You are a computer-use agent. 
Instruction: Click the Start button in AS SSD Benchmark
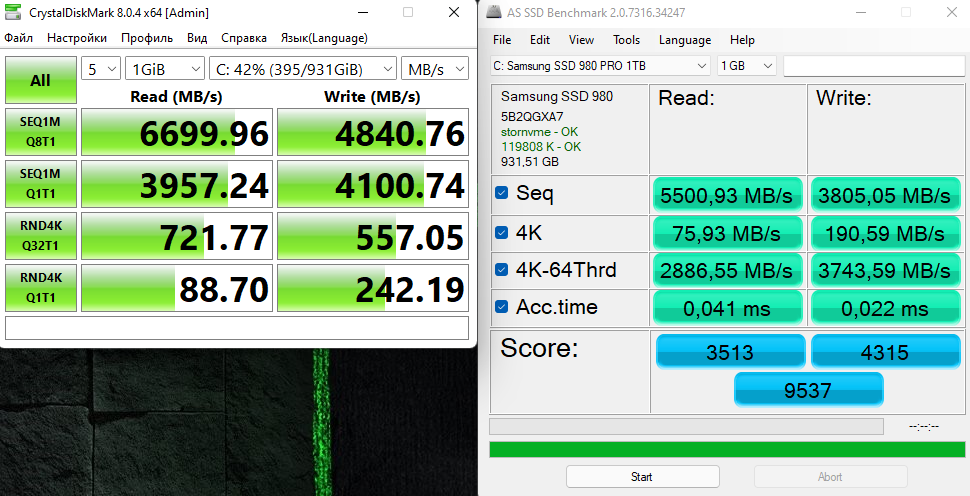(642, 477)
